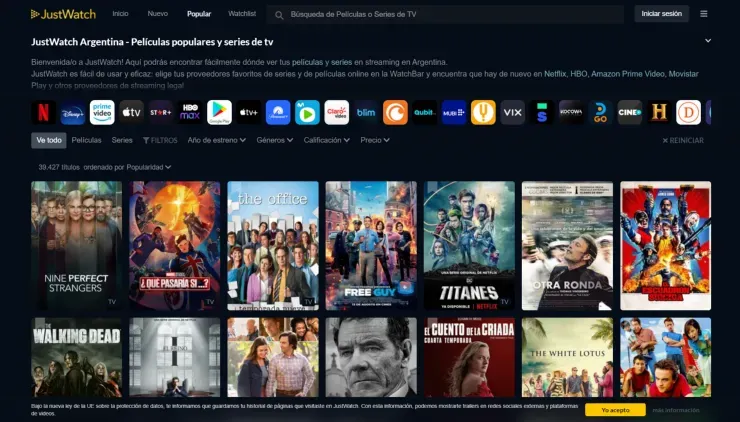The image size is (740, 422).
Task: Filter by Prime Video provider
Action: pyautogui.click(x=102, y=112)
